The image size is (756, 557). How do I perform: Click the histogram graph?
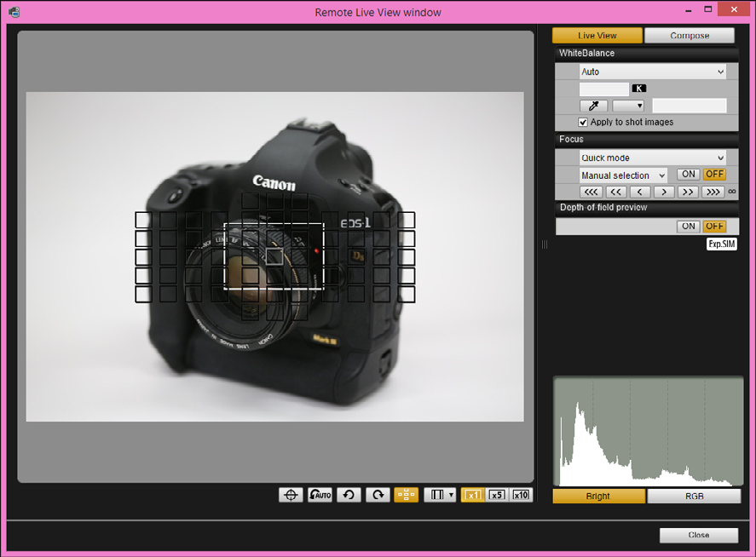(x=648, y=431)
